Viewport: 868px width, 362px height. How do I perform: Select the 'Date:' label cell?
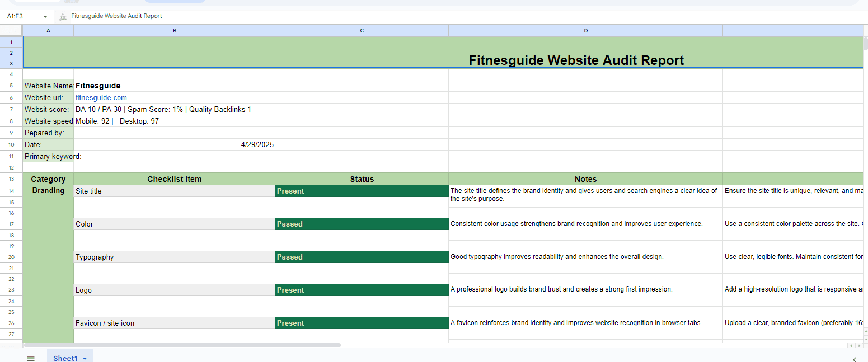click(48, 144)
